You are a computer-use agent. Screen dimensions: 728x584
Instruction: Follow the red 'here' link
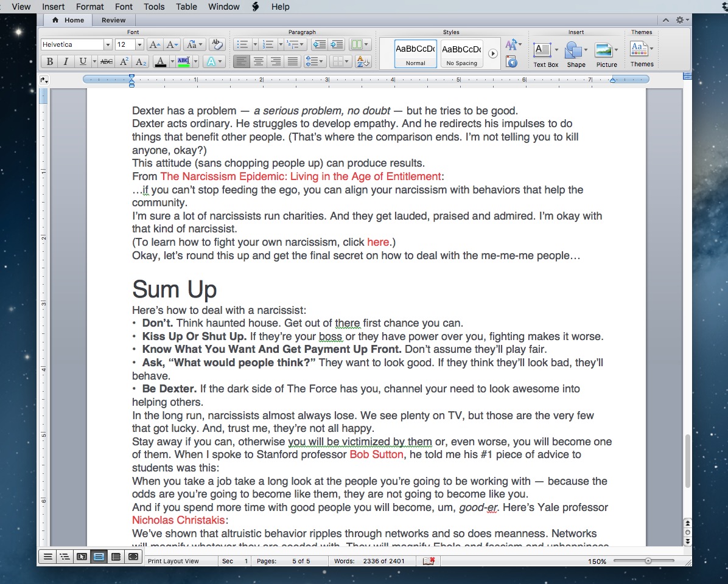[x=378, y=242]
